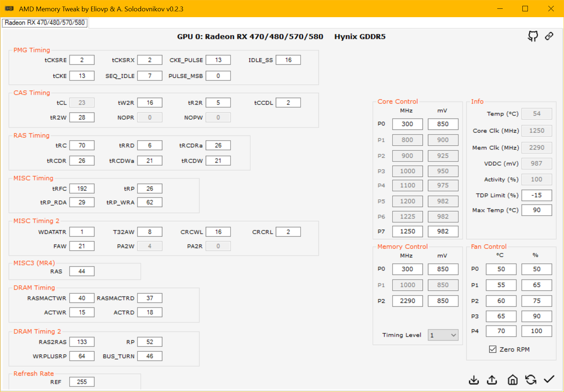Click the home reset defaults icon
This screenshot has height=392, width=564.
(x=513, y=380)
